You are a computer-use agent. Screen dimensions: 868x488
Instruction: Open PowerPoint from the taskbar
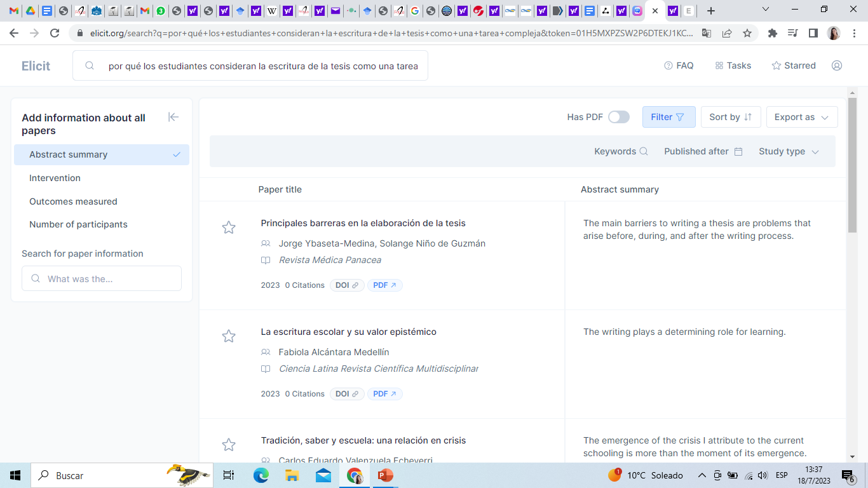[x=385, y=475]
